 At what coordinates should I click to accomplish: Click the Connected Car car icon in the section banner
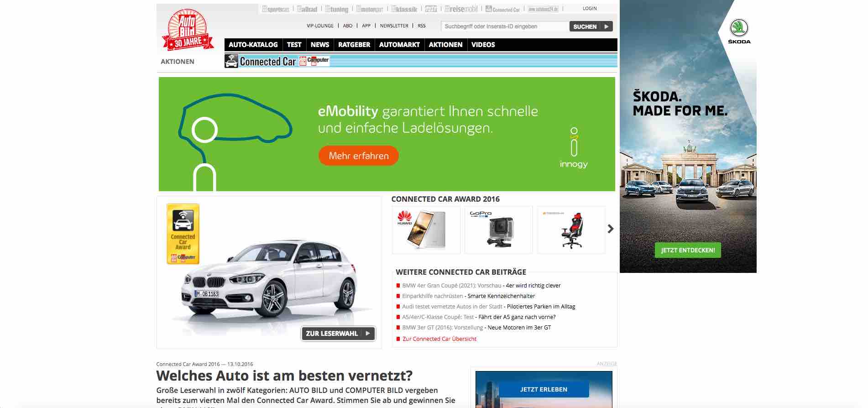[231, 61]
